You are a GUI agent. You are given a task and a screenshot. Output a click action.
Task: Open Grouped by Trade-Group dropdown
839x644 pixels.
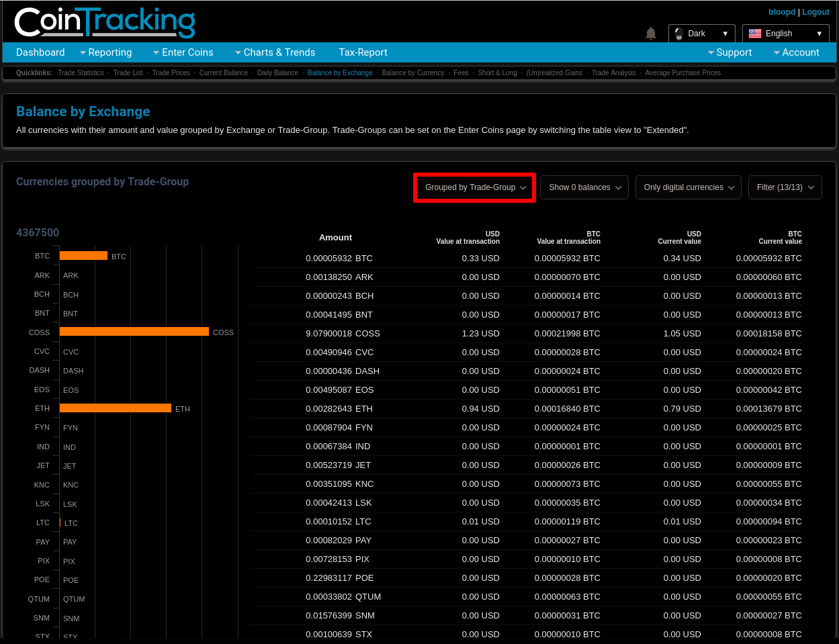[475, 187]
